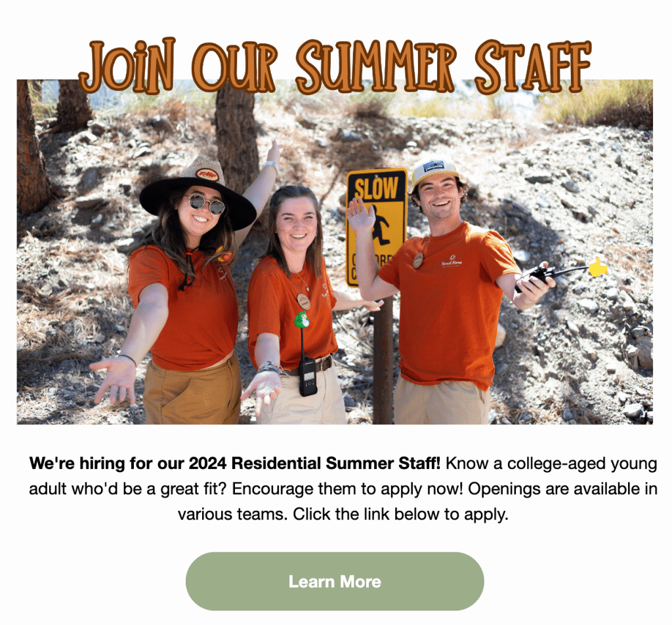Viewport: 672px width, 625px height.
Task: Click the round name badge on man's shirt
Action: (418, 260)
